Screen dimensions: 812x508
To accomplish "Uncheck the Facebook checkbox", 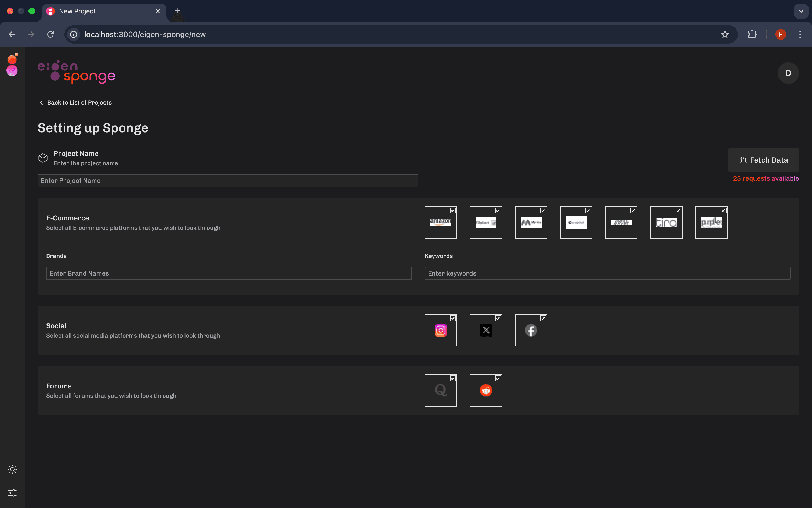I will pyautogui.click(x=543, y=319).
